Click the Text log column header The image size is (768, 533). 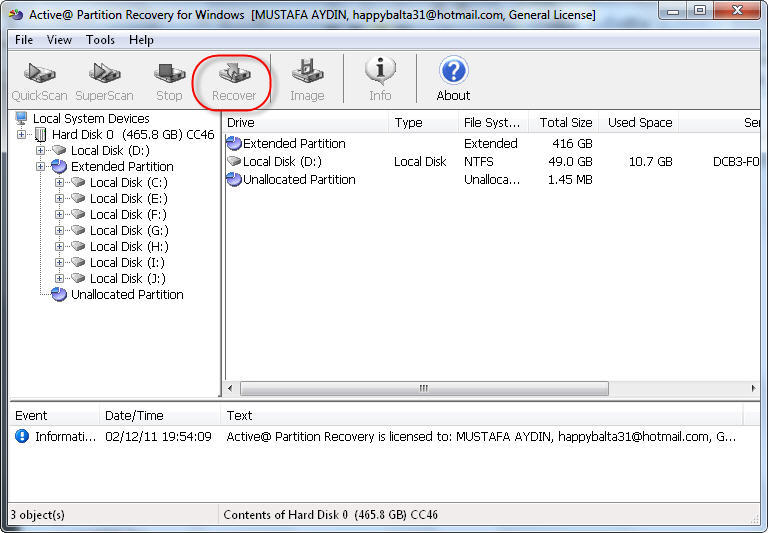tap(481, 415)
